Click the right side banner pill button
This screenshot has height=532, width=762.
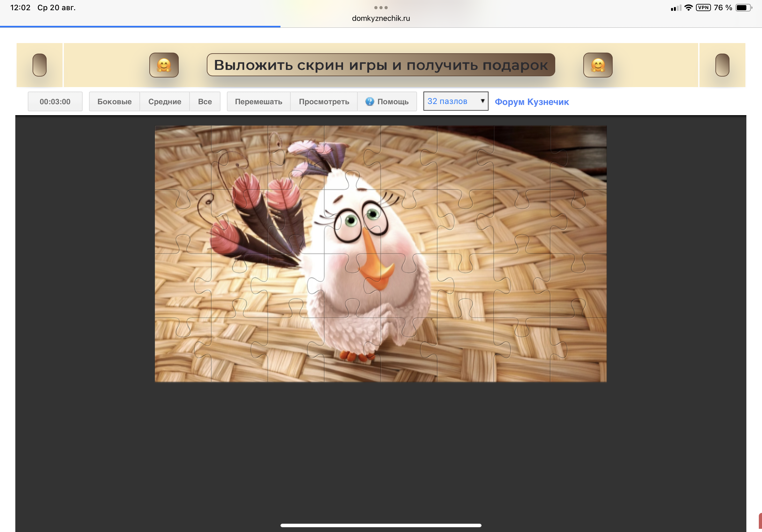click(x=722, y=65)
